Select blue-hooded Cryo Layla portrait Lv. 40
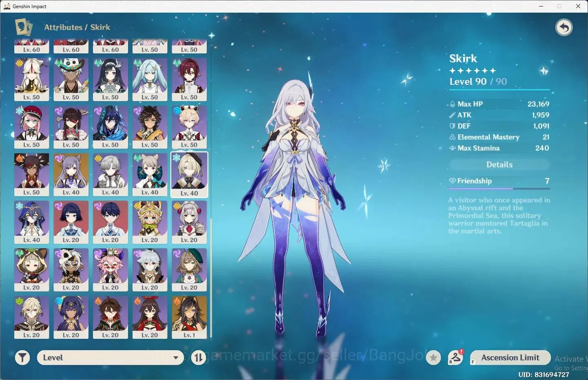 click(x=31, y=222)
